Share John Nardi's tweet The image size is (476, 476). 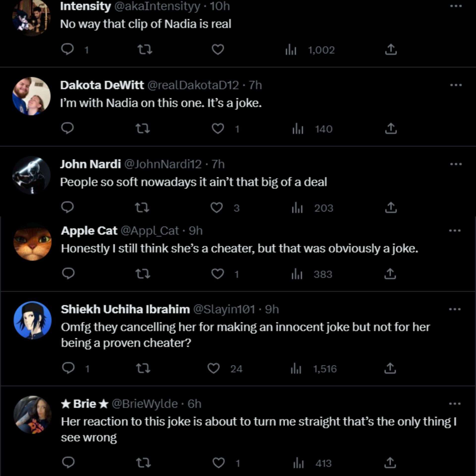point(391,208)
